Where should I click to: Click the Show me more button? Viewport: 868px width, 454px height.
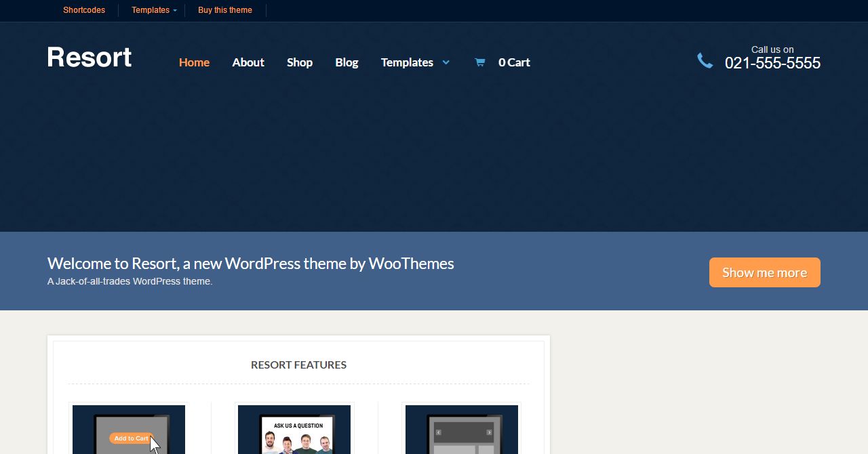[x=765, y=272]
